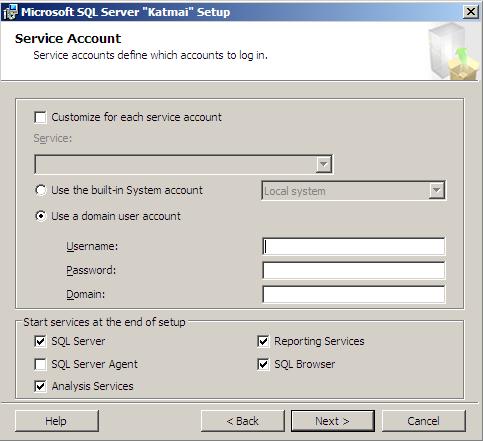
Task: Toggle the SQL Browser checkbox
Action: [x=263, y=364]
